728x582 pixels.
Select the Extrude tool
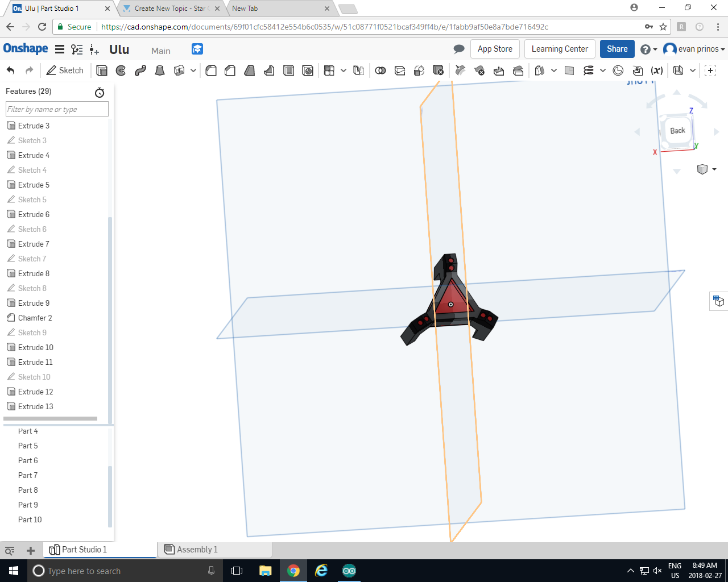pos(102,70)
